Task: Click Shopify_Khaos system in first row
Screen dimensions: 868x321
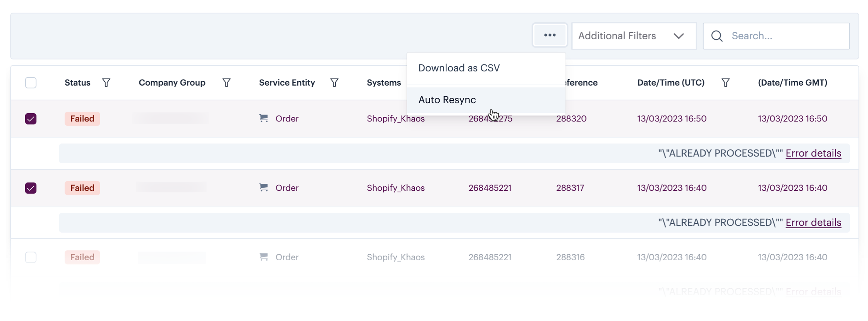Action: point(396,119)
